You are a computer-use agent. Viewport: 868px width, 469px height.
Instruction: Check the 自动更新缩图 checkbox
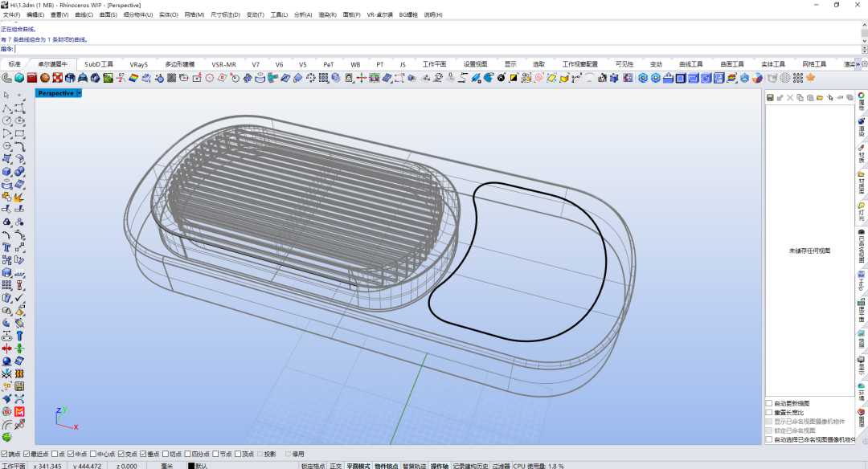(x=769, y=403)
